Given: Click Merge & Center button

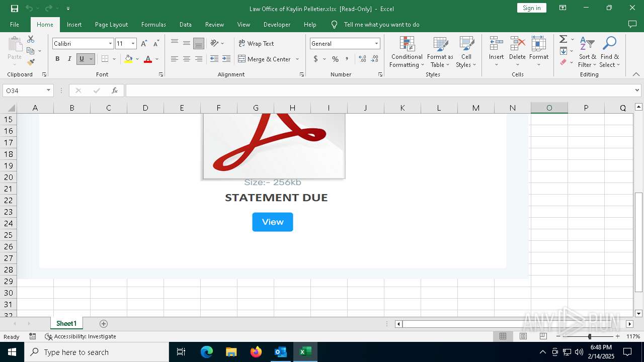Looking at the screenshot, I should (265, 59).
